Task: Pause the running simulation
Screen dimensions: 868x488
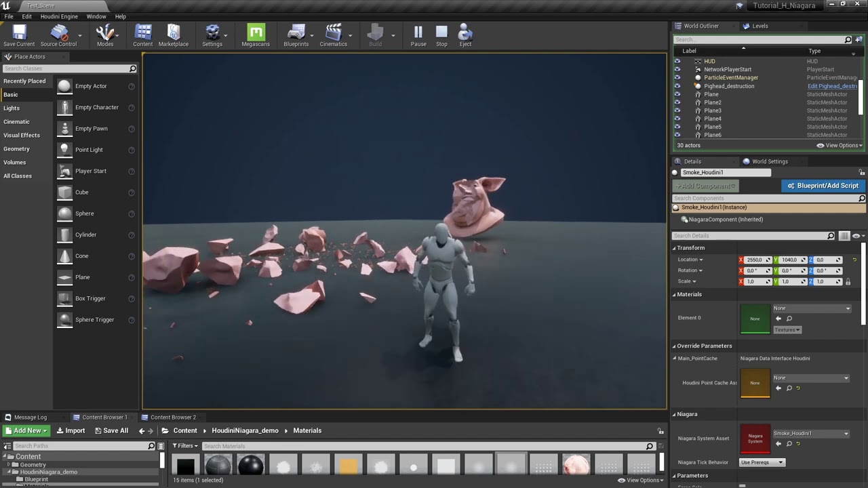Action: pyautogui.click(x=418, y=36)
